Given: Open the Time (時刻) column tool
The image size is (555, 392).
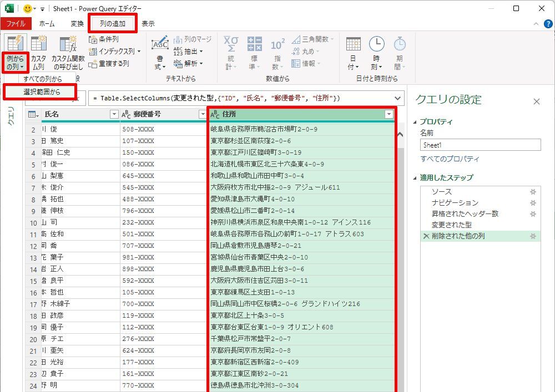Looking at the screenshot, I should [376, 53].
